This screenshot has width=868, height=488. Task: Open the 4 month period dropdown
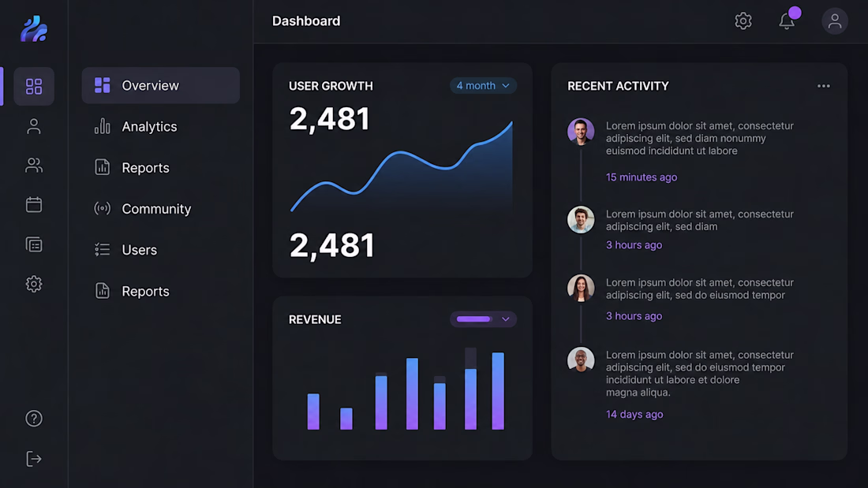483,86
